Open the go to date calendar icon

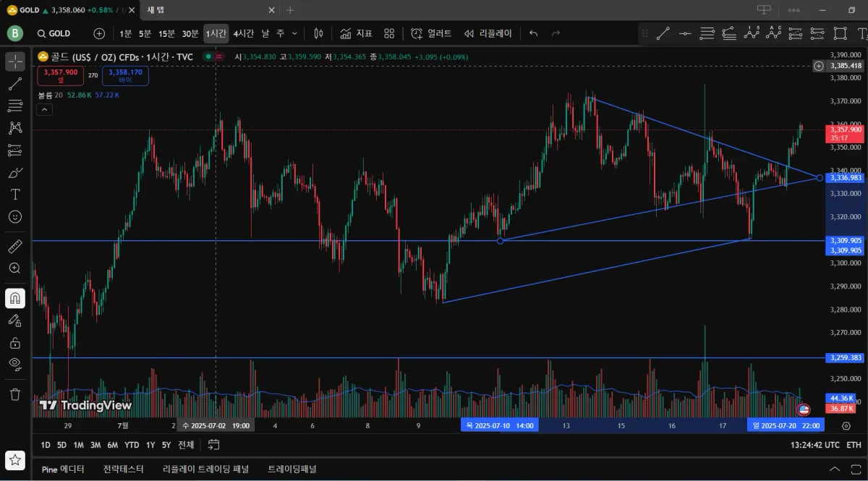tap(213, 444)
